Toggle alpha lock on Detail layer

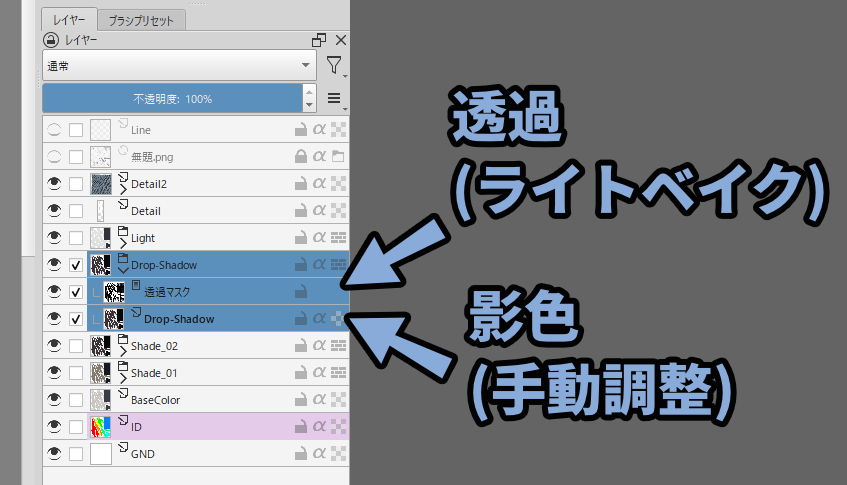(319, 211)
